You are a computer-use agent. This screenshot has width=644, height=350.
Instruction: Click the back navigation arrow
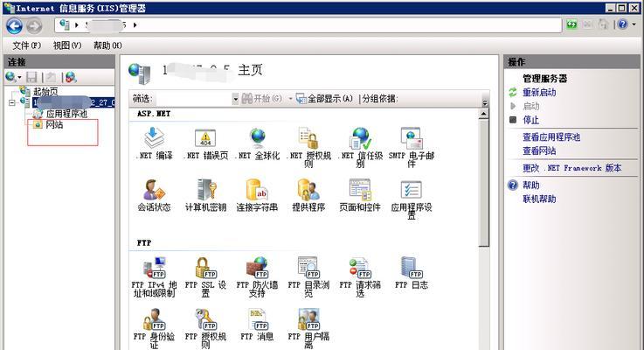click(14, 26)
